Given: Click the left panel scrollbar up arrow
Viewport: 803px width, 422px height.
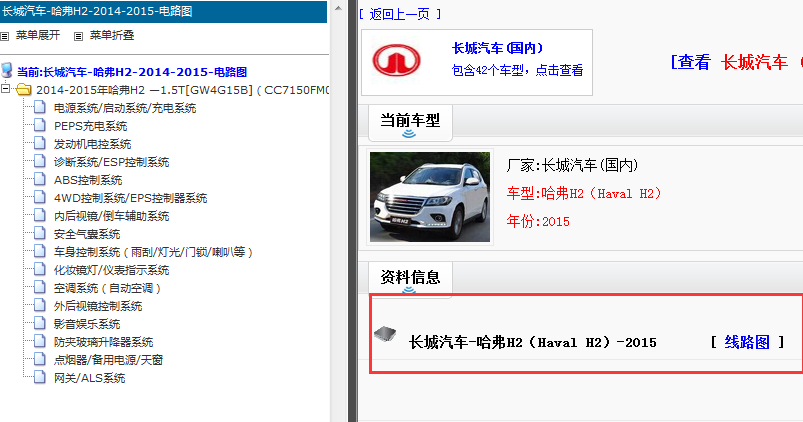Looking at the screenshot, I should (338, 8).
